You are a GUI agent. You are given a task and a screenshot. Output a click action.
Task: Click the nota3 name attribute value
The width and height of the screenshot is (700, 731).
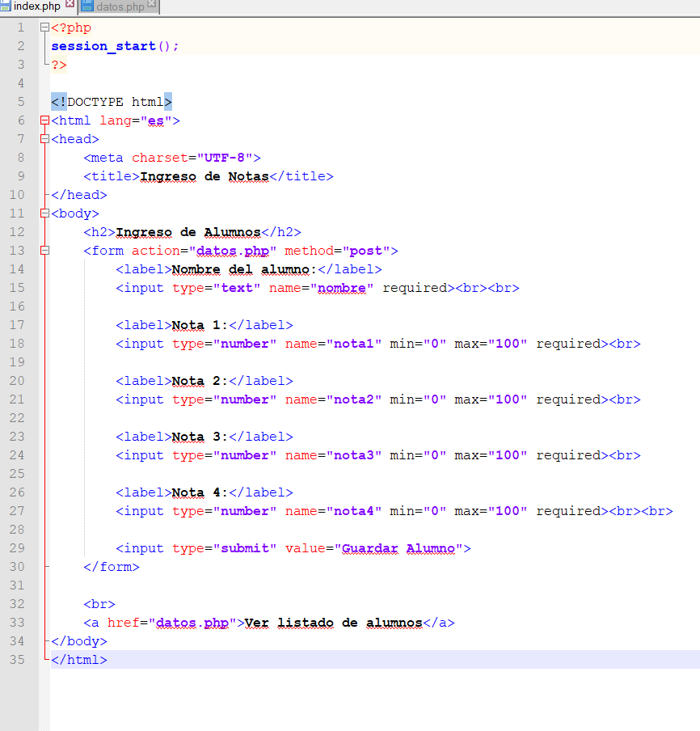pos(353,455)
